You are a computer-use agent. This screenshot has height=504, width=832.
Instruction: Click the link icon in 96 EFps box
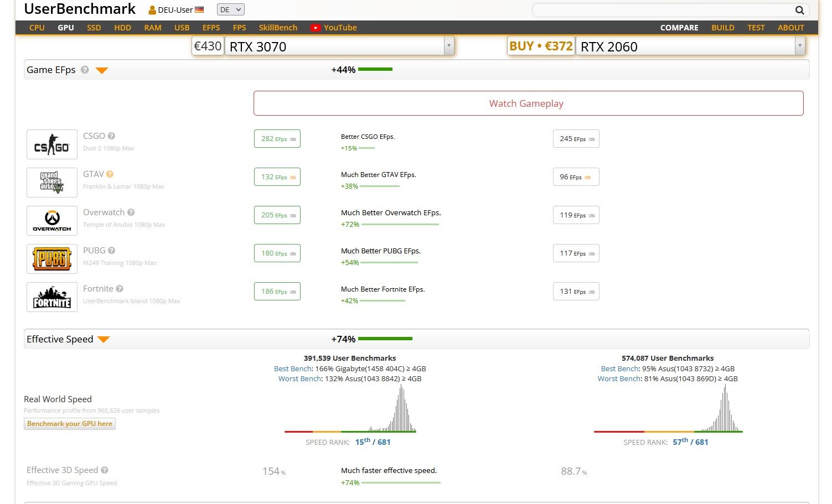tap(588, 178)
